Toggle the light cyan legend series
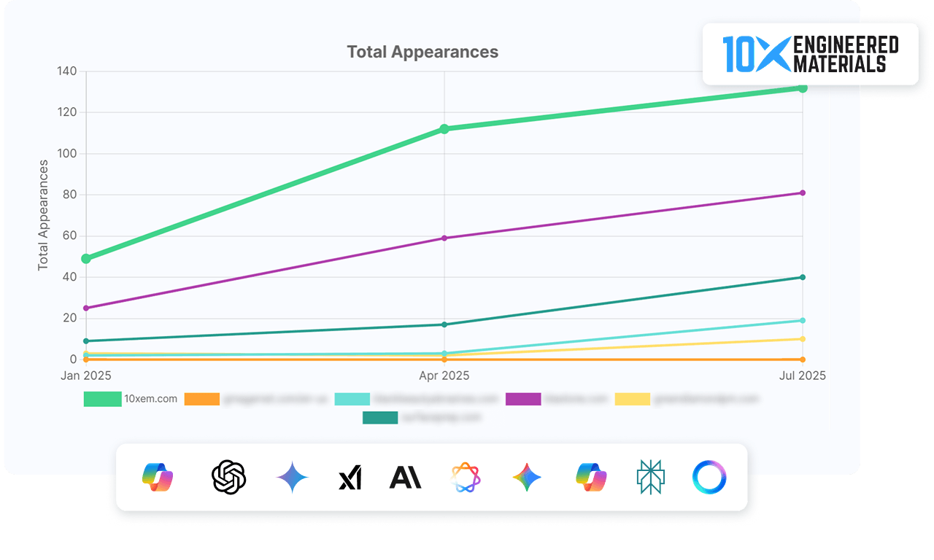This screenshot has height=560, width=934. click(x=352, y=399)
